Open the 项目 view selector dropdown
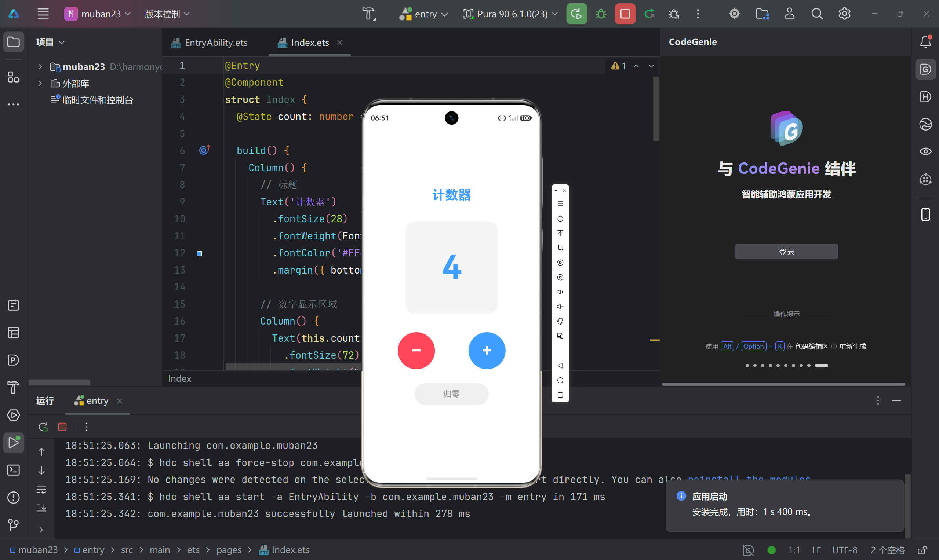939x560 pixels. click(x=50, y=42)
